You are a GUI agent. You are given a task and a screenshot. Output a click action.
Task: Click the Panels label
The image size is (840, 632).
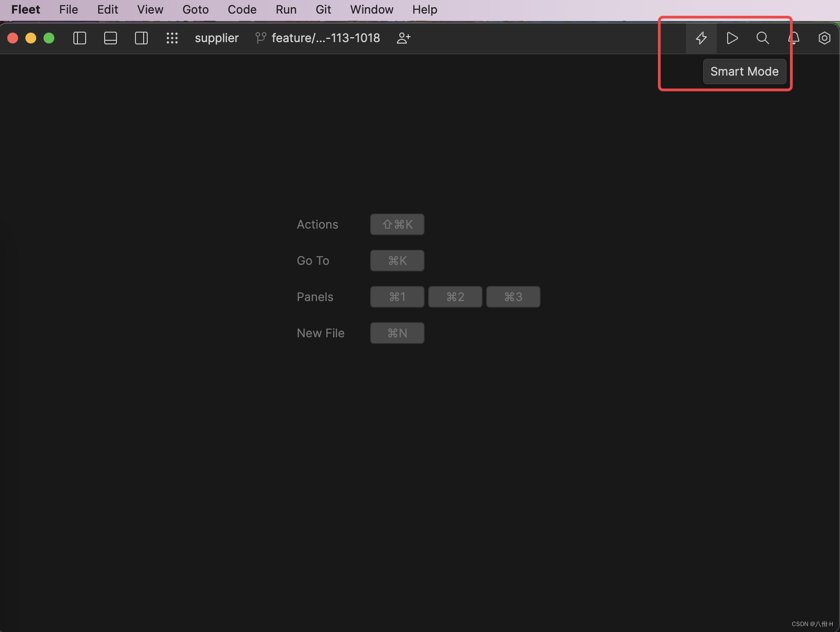tap(315, 297)
